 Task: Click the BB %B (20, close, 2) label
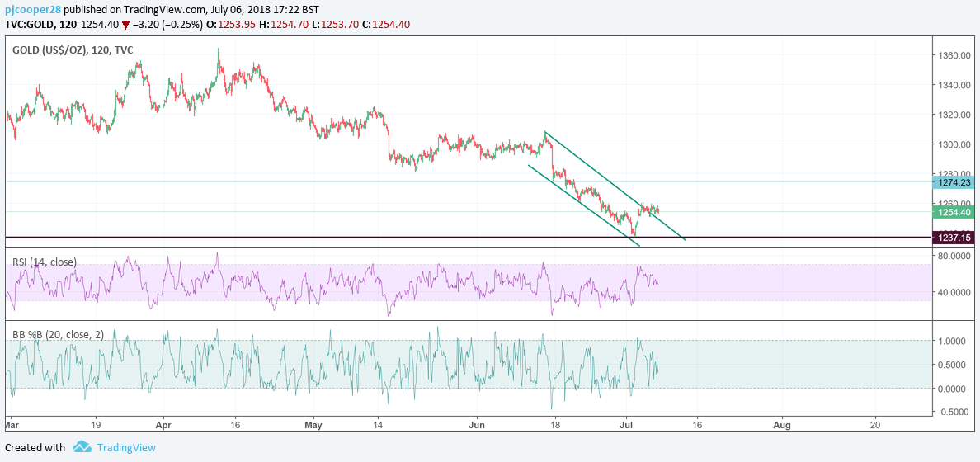tap(58, 335)
